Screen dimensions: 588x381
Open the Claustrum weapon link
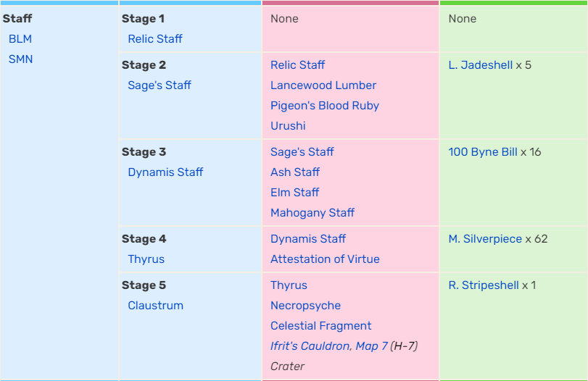click(155, 306)
